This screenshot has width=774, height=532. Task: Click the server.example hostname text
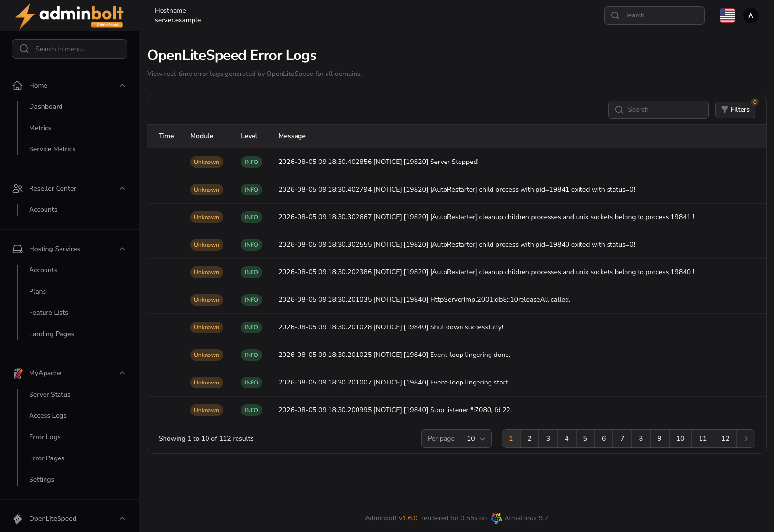[x=178, y=20]
